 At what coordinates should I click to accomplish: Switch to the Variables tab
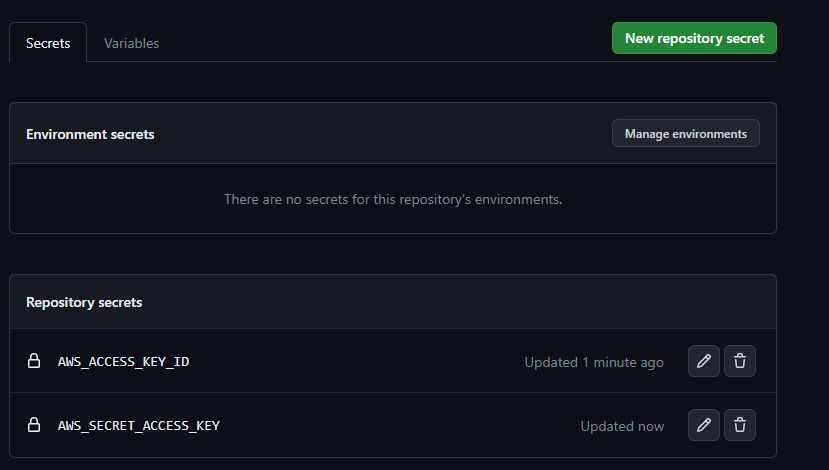(132, 43)
